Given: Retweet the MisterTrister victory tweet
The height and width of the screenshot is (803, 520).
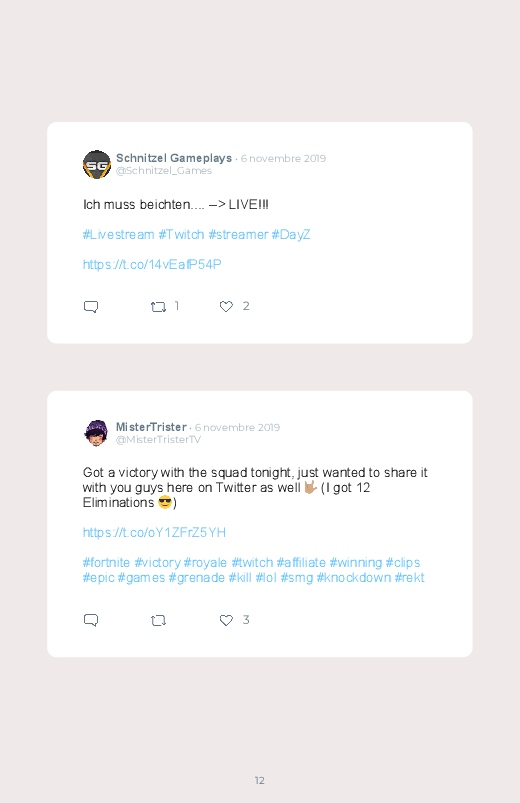Looking at the screenshot, I should click(x=158, y=621).
